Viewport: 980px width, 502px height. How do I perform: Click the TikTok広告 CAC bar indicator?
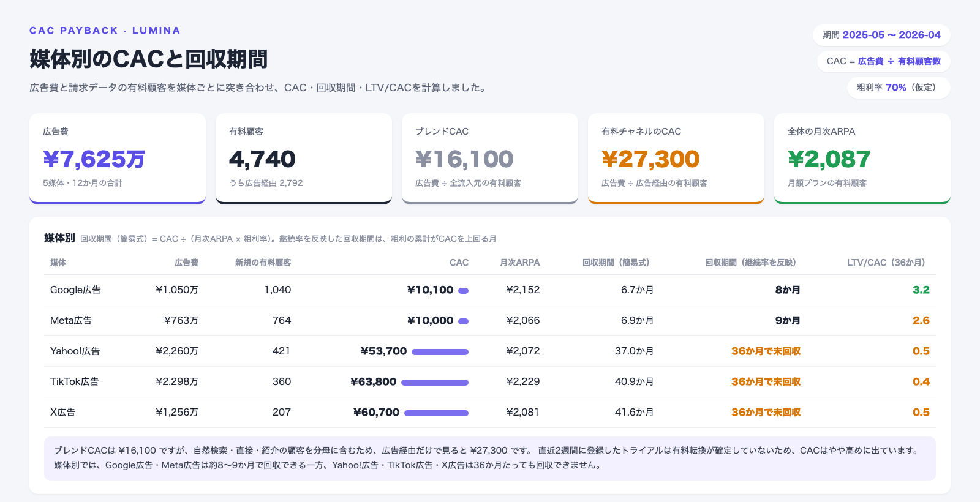click(x=435, y=383)
